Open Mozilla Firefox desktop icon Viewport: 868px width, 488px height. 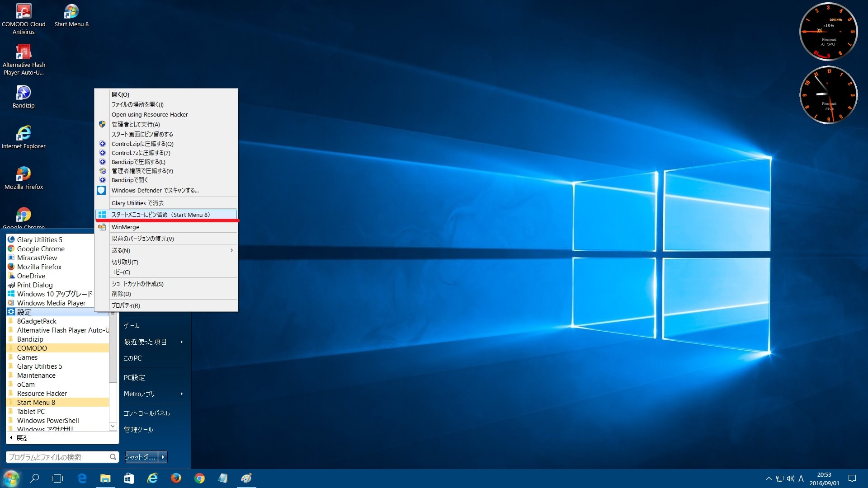tap(24, 178)
